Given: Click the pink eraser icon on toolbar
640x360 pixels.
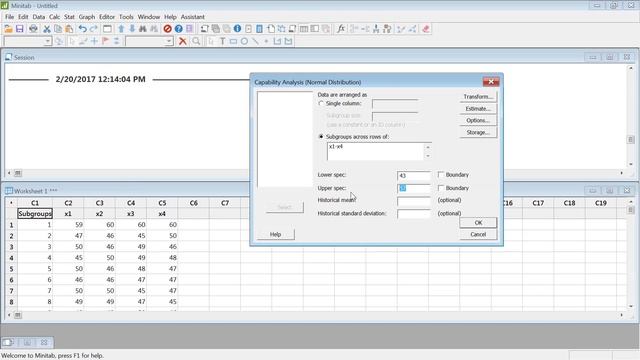Looking at the screenshot, I should (x=426, y=29).
